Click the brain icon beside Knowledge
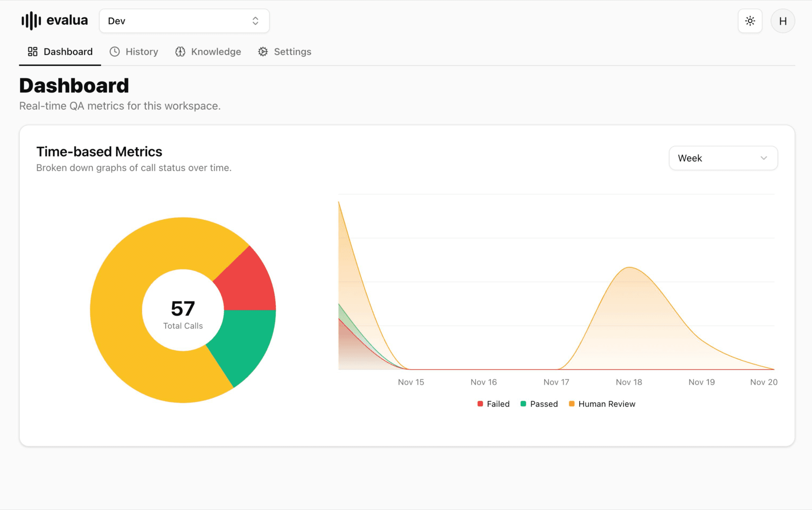The height and width of the screenshot is (510, 812). [181, 51]
